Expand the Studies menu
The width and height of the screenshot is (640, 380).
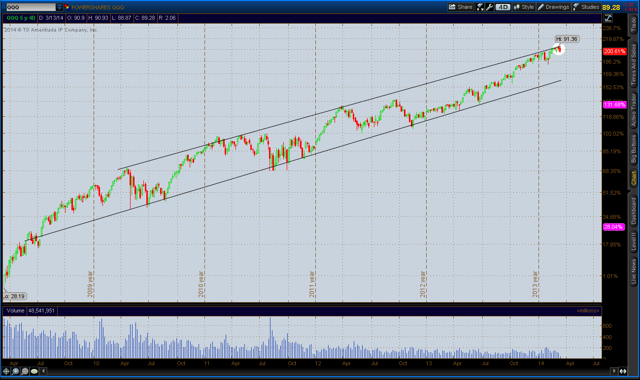coord(586,7)
